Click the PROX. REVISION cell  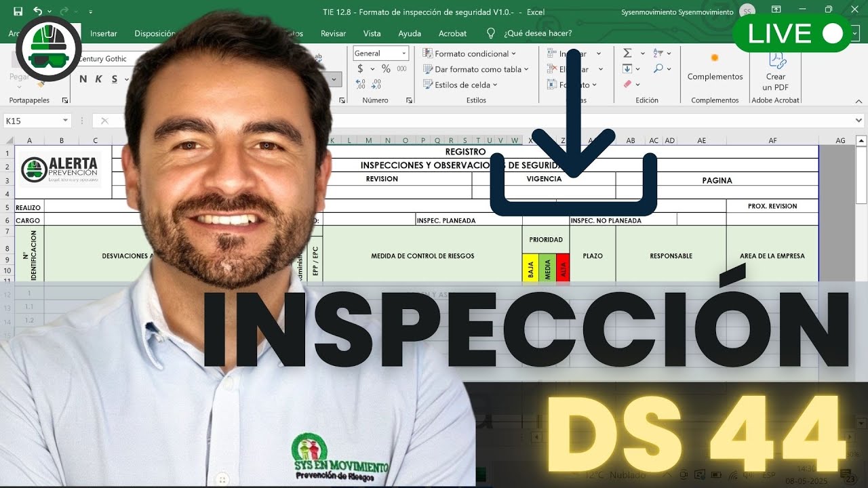pos(772,206)
